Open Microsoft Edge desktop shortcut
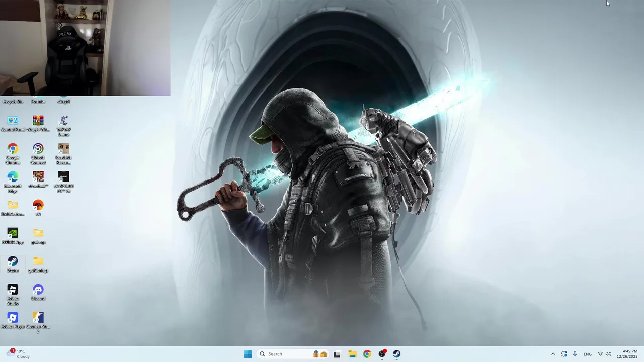The height and width of the screenshot is (362, 644). coord(13,183)
